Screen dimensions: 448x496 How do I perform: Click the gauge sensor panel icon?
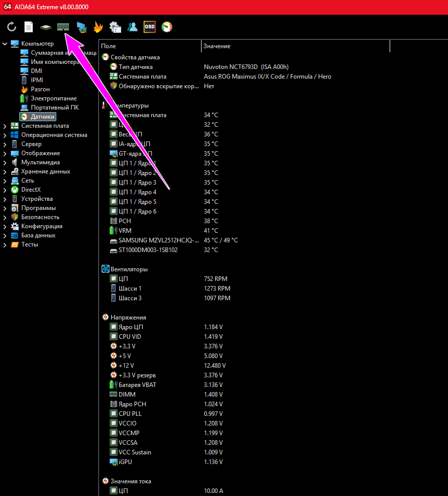pos(166,27)
